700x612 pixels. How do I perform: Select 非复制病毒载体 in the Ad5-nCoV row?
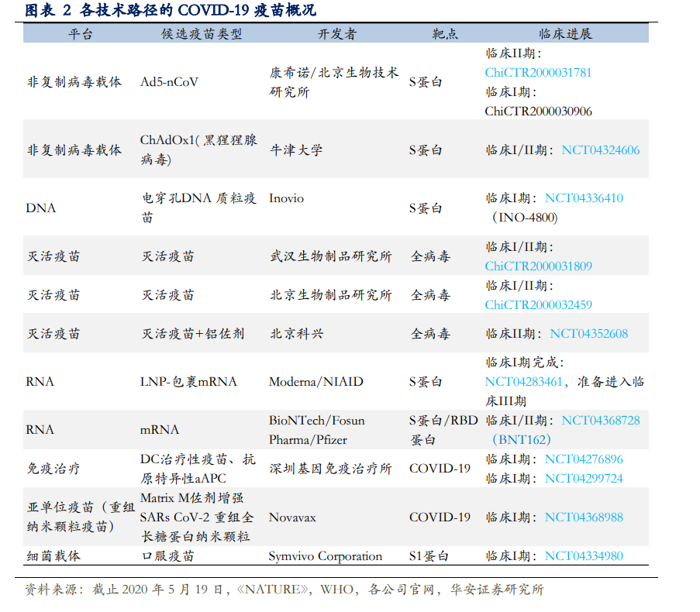coord(74,82)
